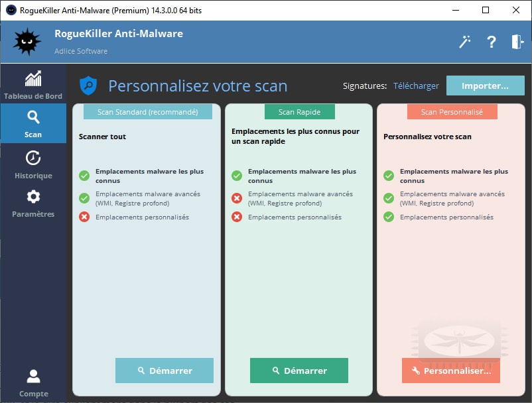This screenshot has width=532, height=403.
Task: Click the 'Scanner tout' heading
Action: (x=102, y=137)
